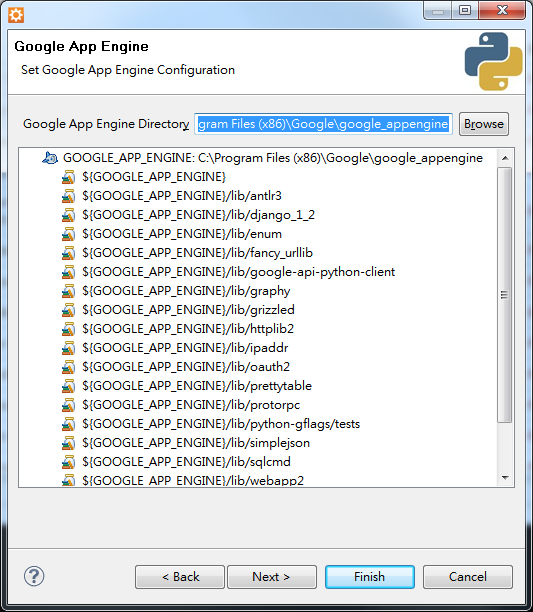The height and width of the screenshot is (612, 533).
Task: Select the lib/httplib2 entry
Action: 188,329
